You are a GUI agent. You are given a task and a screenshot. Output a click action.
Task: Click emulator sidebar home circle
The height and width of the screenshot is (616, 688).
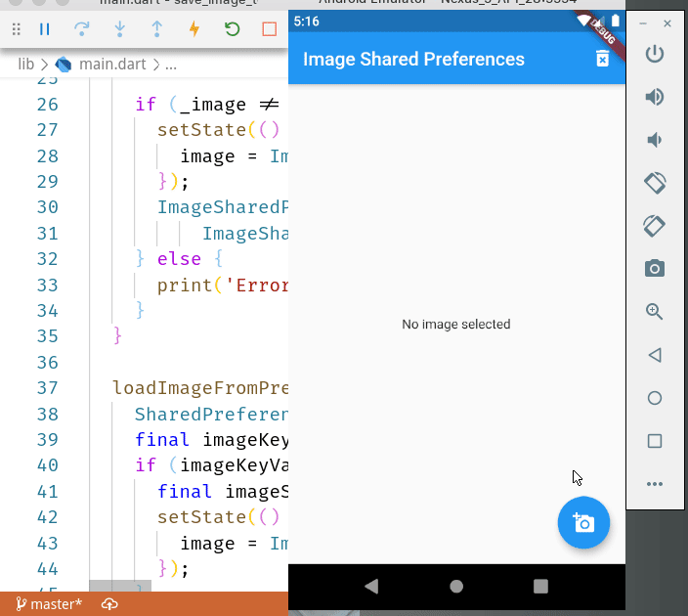point(655,398)
